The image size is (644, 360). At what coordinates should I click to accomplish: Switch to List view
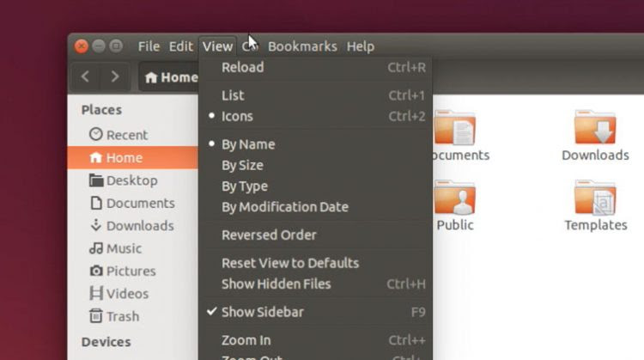point(315,95)
